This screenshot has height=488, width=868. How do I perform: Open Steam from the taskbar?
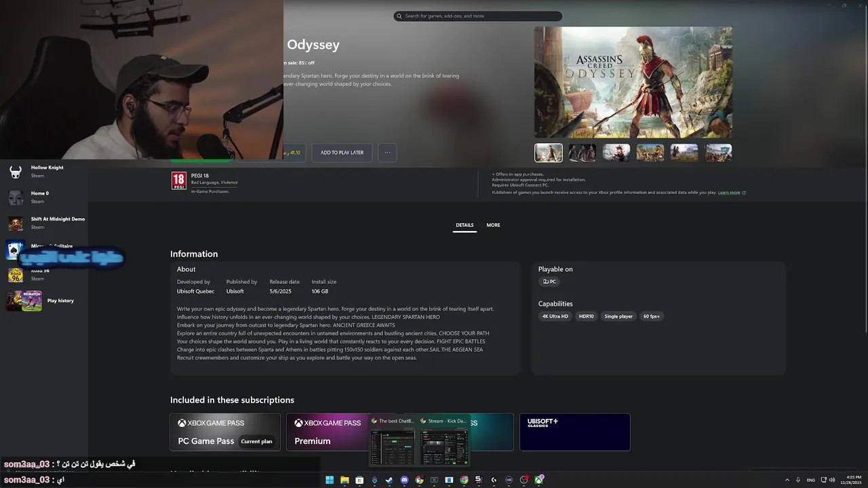389,480
